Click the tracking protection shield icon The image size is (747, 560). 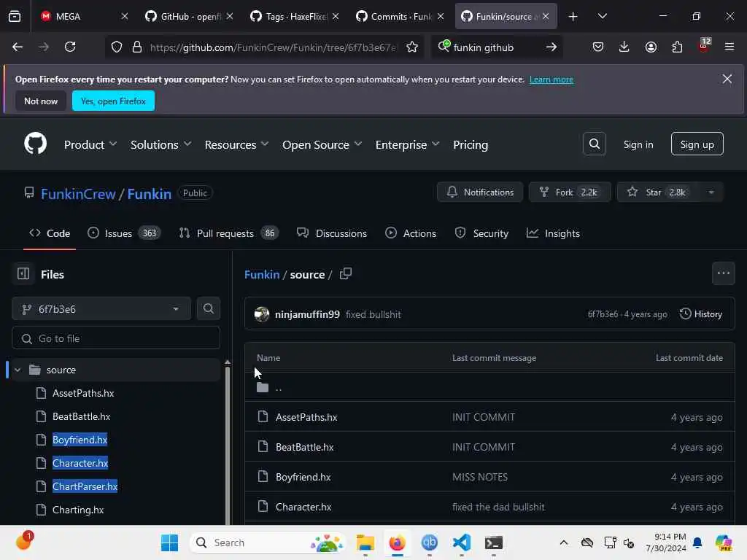(117, 47)
